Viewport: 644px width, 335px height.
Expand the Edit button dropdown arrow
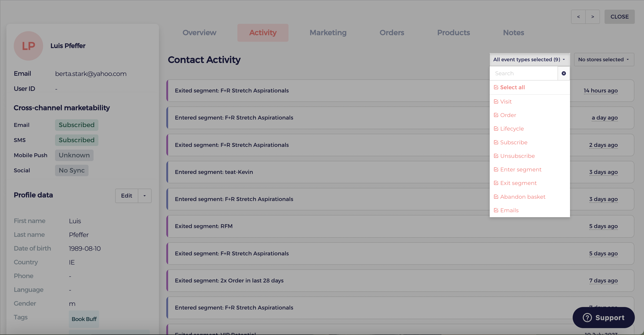(144, 196)
